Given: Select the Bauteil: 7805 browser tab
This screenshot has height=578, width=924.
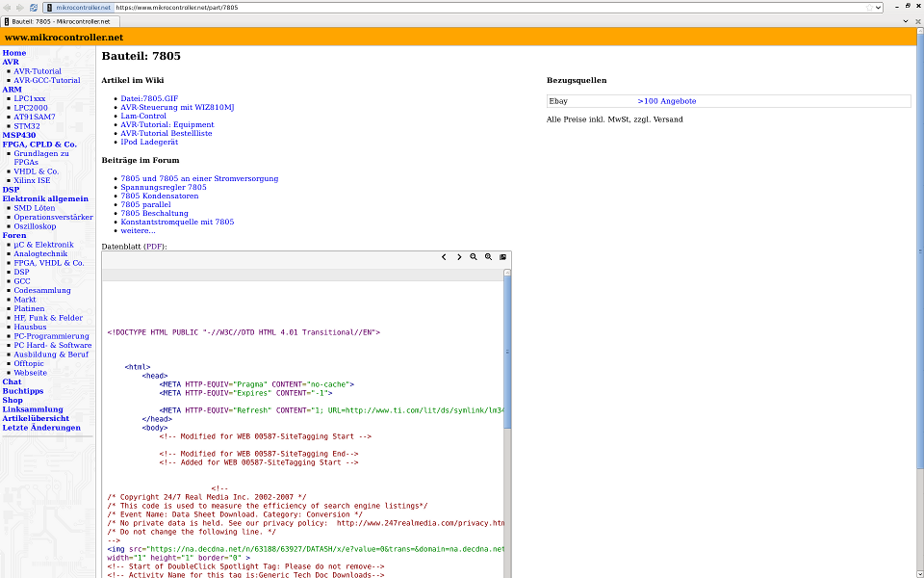Looking at the screenshot, I should click(58, 20).
